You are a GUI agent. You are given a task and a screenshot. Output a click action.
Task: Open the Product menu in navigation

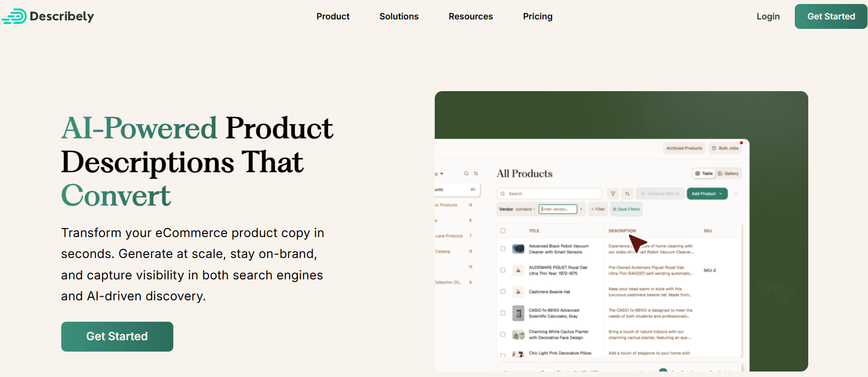tap(333, 16)
